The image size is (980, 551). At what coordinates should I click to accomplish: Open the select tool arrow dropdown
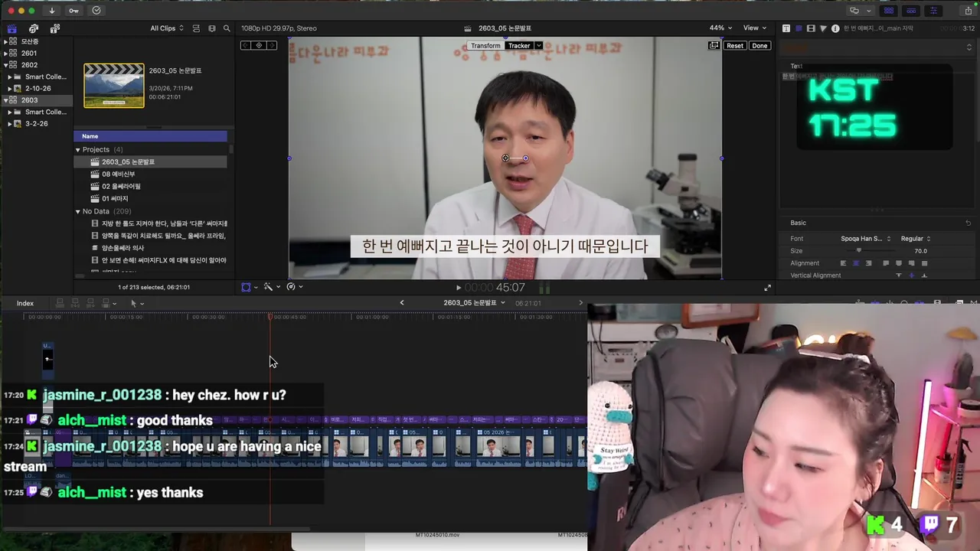pos(137,304)
